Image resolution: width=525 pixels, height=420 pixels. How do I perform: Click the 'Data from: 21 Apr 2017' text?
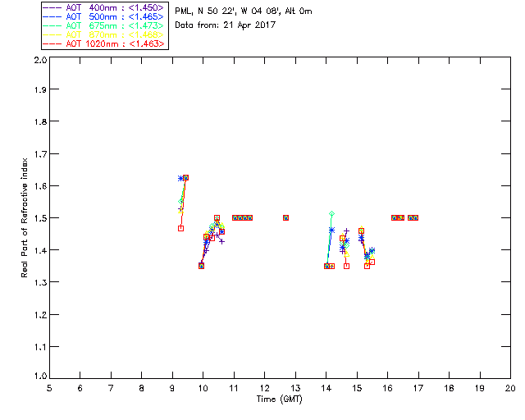point(225,25)
